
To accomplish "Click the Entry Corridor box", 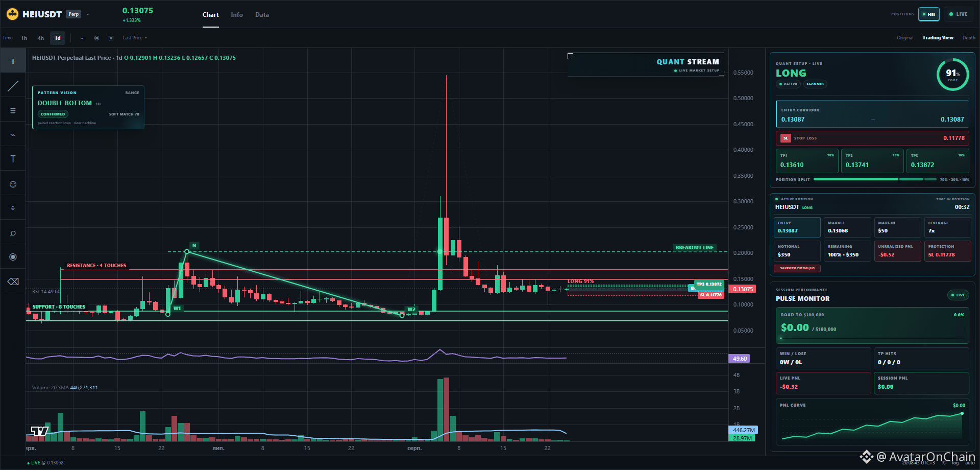I will point(872,114).
